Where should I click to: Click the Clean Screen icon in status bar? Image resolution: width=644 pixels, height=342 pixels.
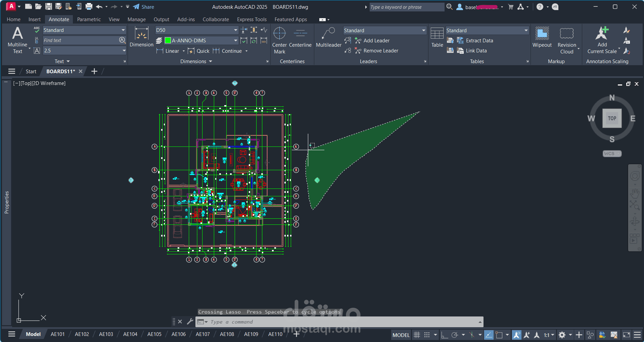coord(626,335)
